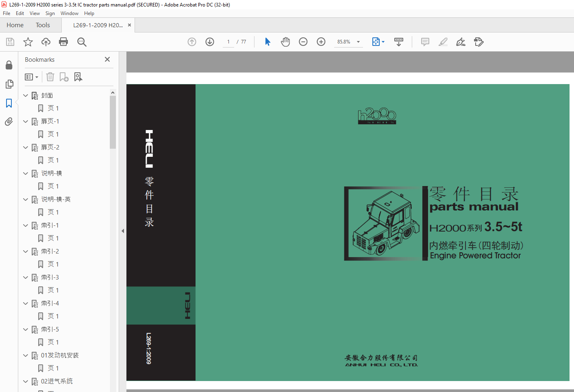Toggle Bookmarks panel icon in sidebar
This screenshot has width=574, height=392.
9,103
